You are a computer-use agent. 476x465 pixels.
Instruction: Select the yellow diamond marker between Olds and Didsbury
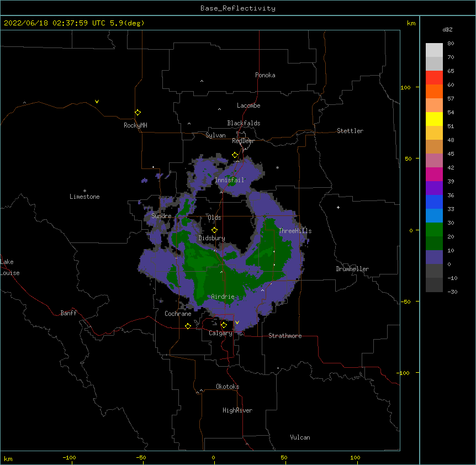point(214,230)
